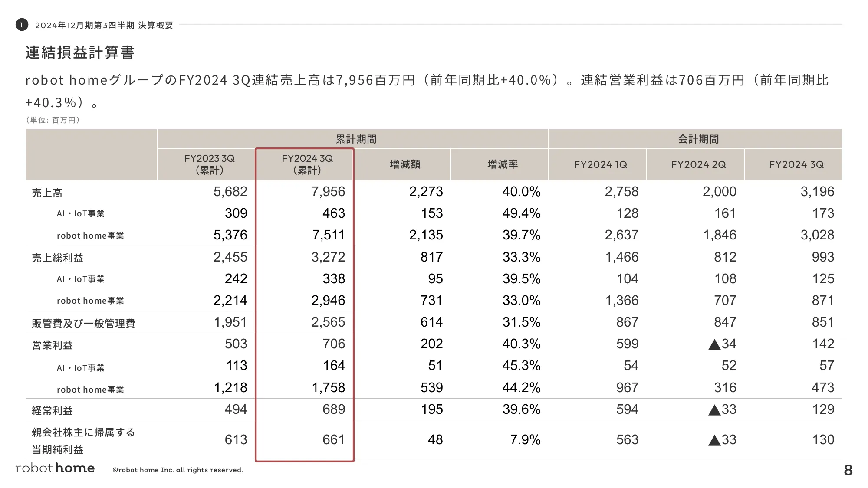Click page number 8 in the corner
The width and height of the screenshot is (868, 488).
(x=848, y=470)
